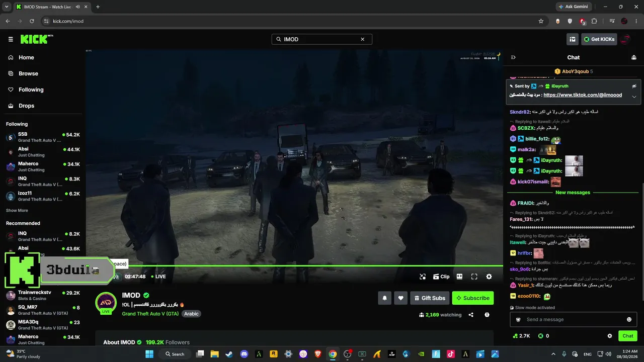Open Discord from the taskbar
Viewport: 644px width, 362px height.
click(245, 354)
